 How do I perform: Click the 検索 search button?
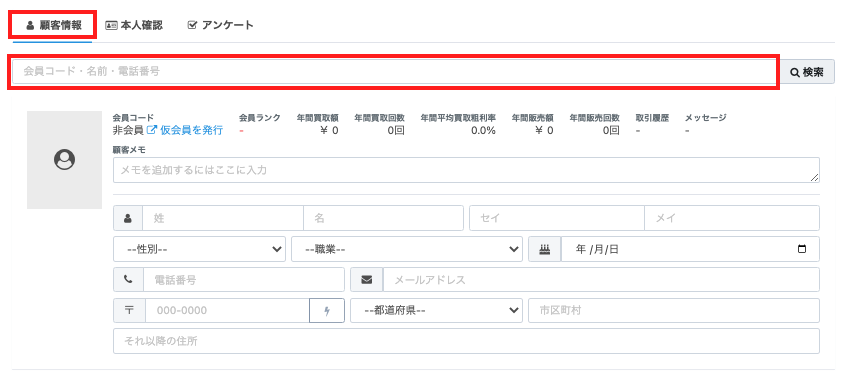click(807, 72)
